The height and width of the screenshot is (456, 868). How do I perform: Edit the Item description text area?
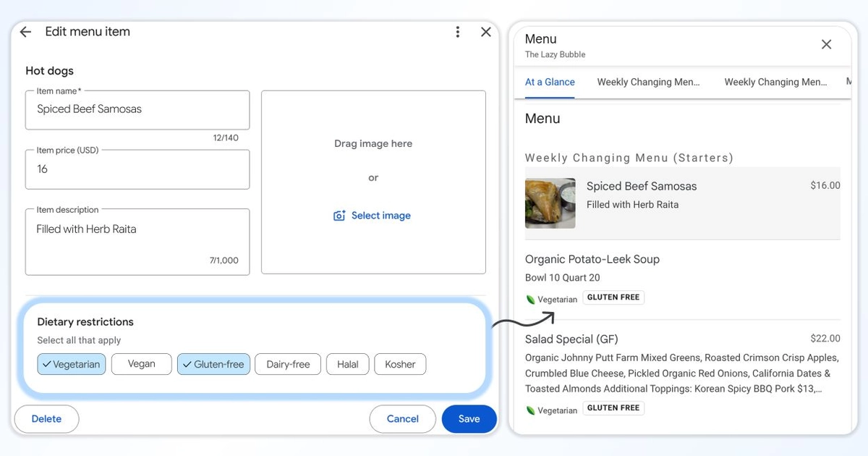click(137, 242)
